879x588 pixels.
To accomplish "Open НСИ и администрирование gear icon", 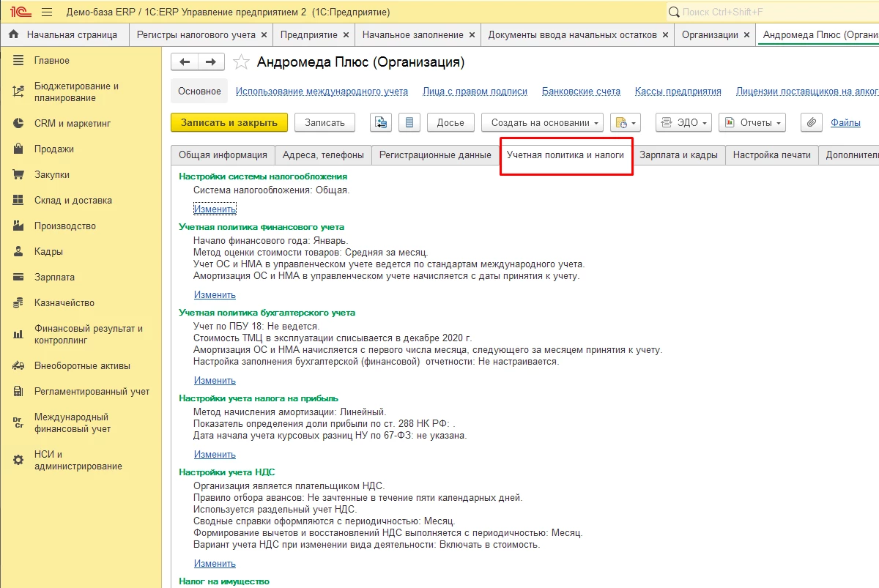I will [x=19, y=461].
